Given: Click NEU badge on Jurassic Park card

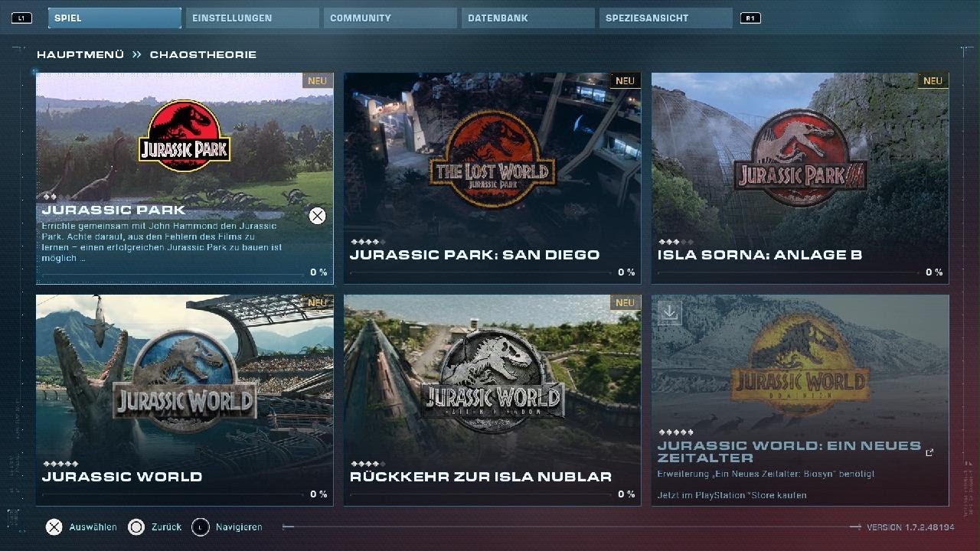Looking at the screenshot, I should pyautogui.click(x=317, y=80).
